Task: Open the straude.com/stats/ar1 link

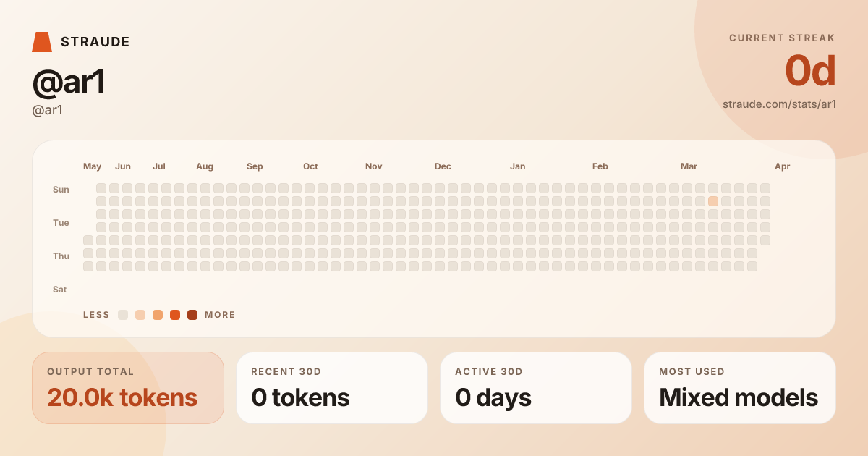Action: click(x=779, y=104)
